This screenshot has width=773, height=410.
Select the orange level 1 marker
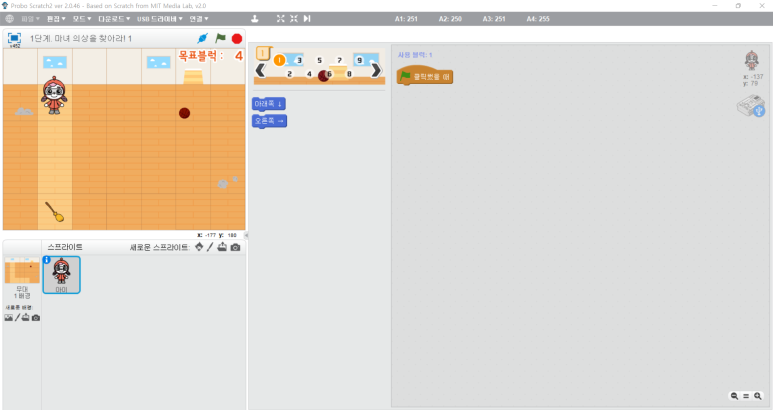[x=279, y=60]
